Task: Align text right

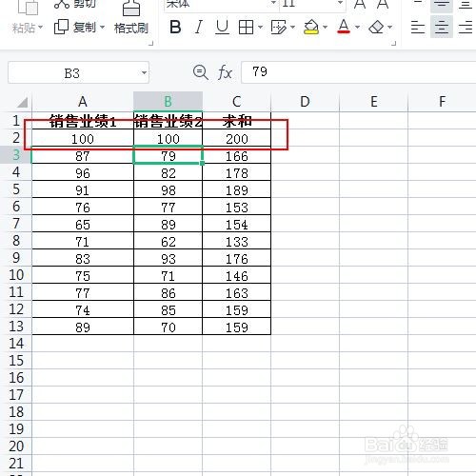Action: [x=466, y=28]
